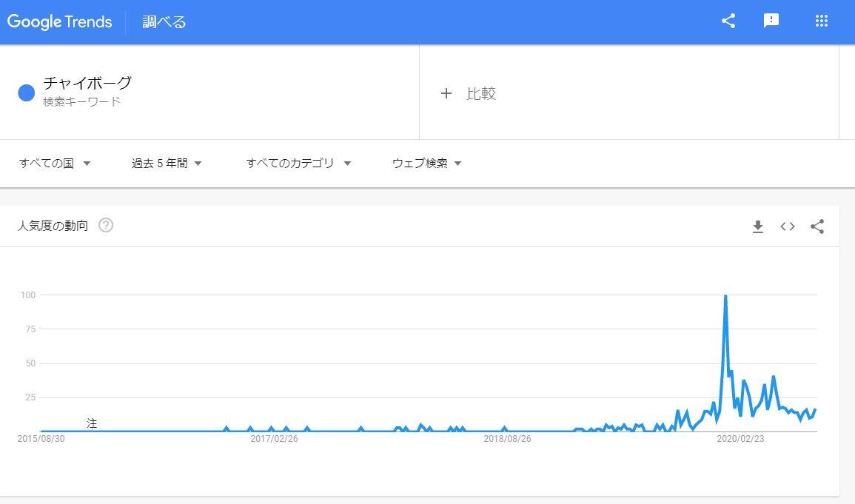Screen dimensions: 855x504
Task: Edit the チャイボーグ search term
Action: (x=87, y=83)
